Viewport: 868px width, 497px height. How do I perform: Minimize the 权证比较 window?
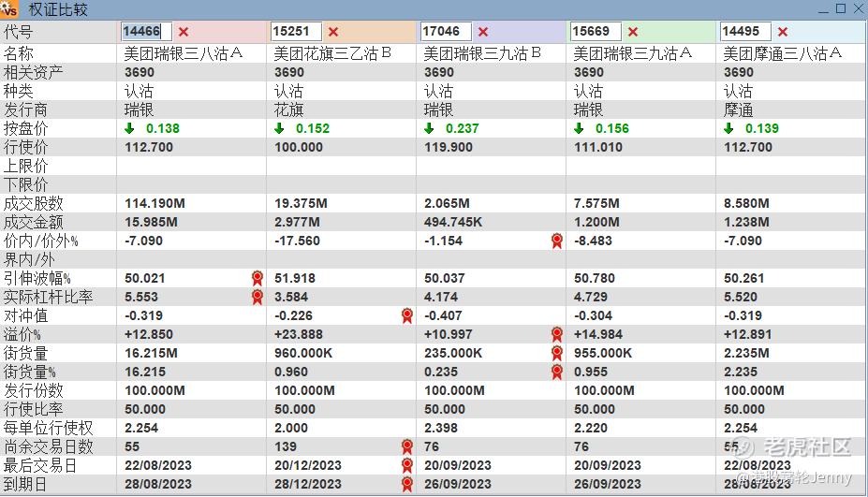pyautogui.click(x=824, y=9)
